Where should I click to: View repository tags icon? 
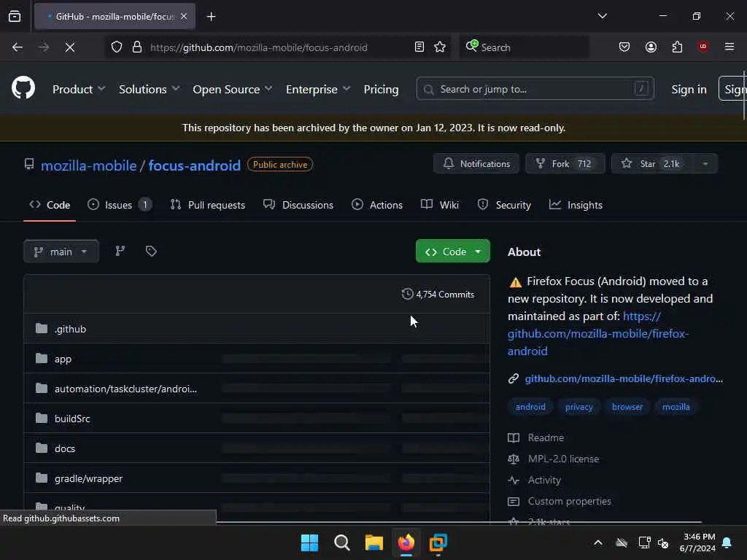pos(151,251)
